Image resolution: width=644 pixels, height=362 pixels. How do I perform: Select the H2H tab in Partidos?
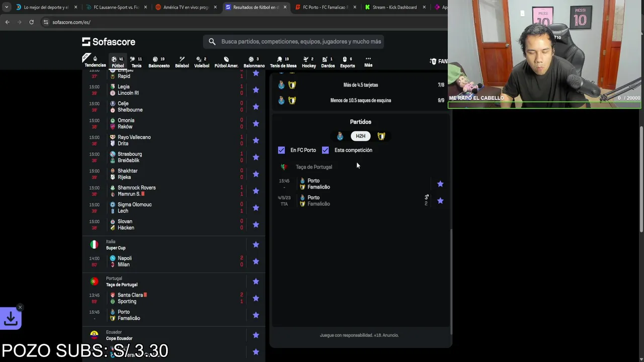point(360,136)
